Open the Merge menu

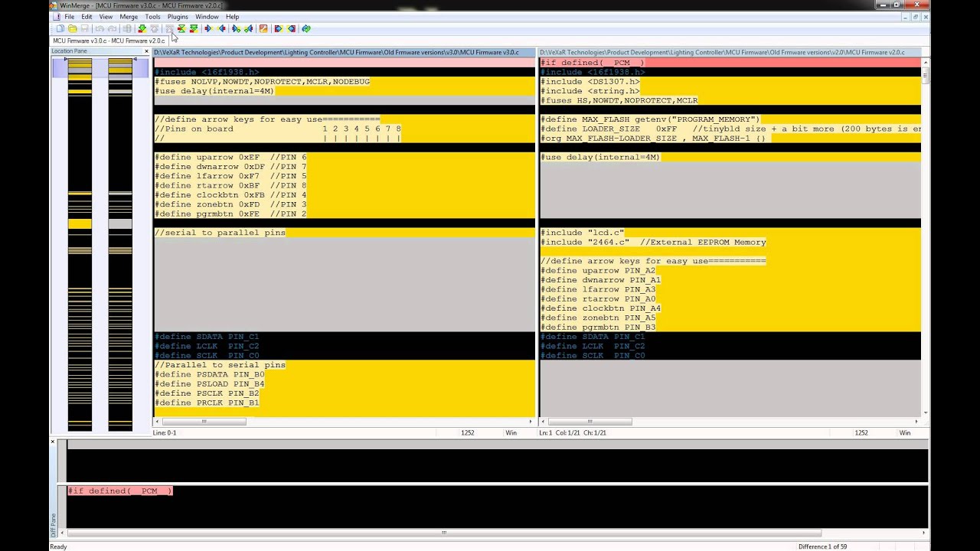pyautogui.click(x=129, y=17)
